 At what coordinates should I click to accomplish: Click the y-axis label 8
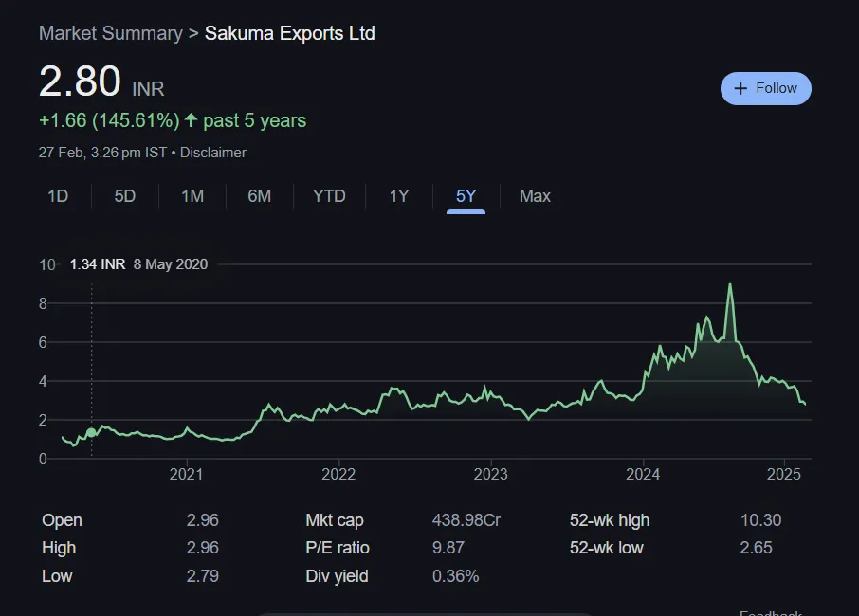[43, 303]
